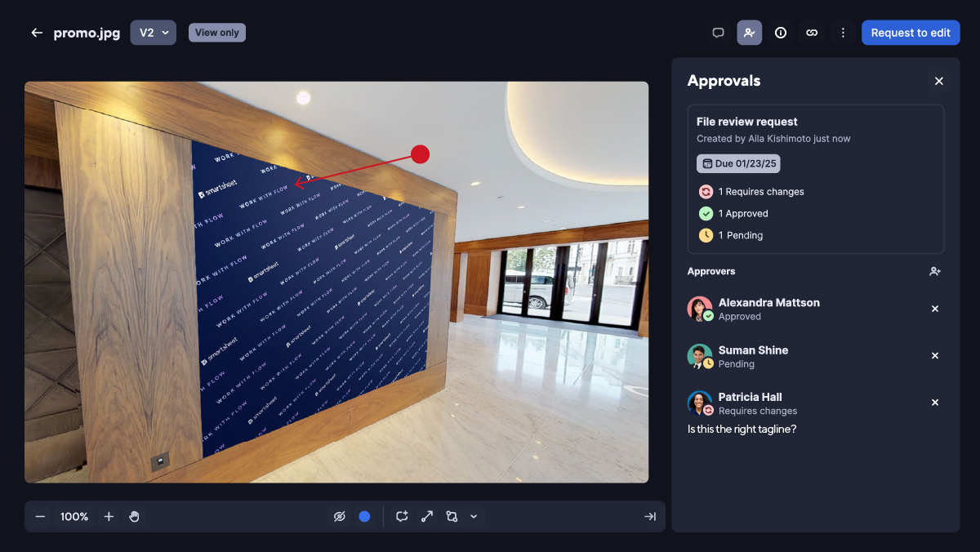
Task: Expand the shape tool dropdown chevron
Action: click(x=474, y=517)
